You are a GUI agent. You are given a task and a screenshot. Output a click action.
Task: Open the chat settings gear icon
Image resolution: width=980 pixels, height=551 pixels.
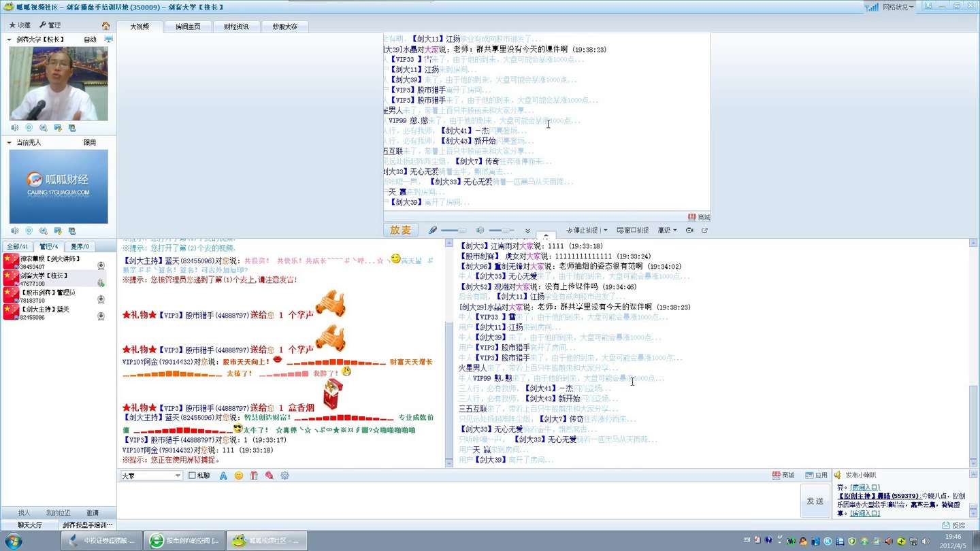[284, 475]
